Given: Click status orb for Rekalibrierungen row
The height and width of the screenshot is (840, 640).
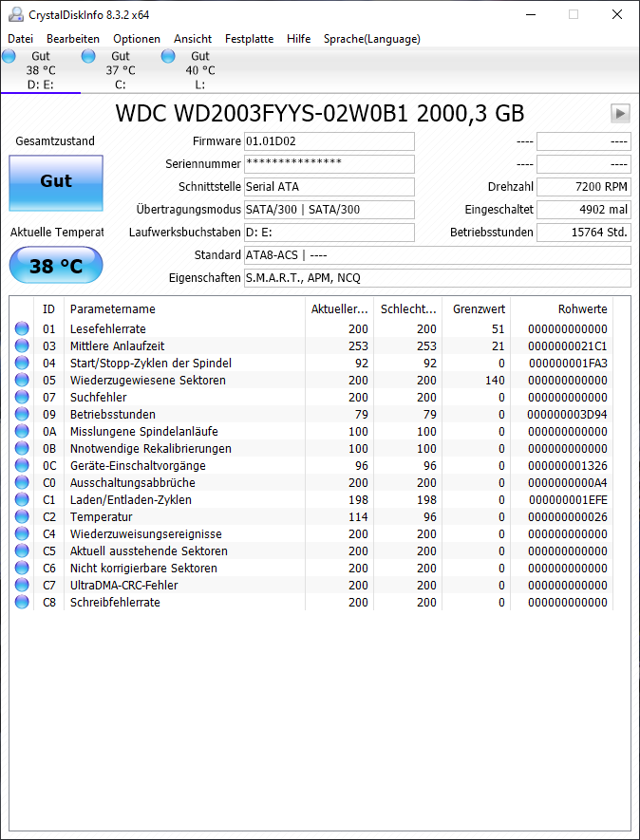Looking at the screenshot, I should [22, 448].
